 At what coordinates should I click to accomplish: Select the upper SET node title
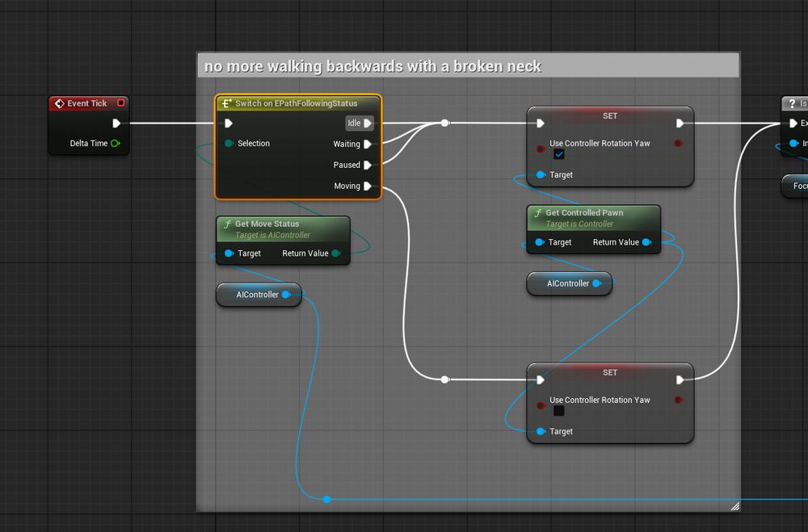click(610, 116)
